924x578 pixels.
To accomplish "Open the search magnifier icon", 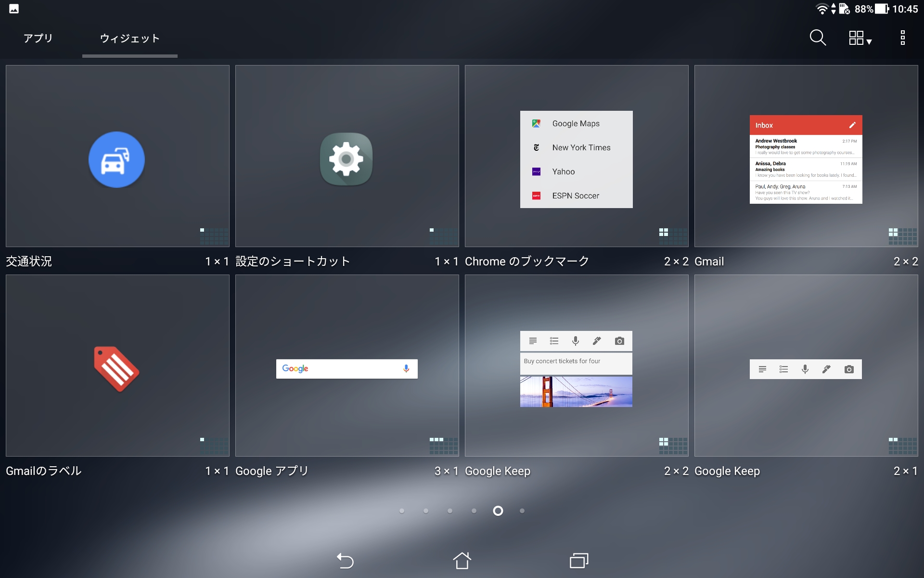I will point(818,38).
